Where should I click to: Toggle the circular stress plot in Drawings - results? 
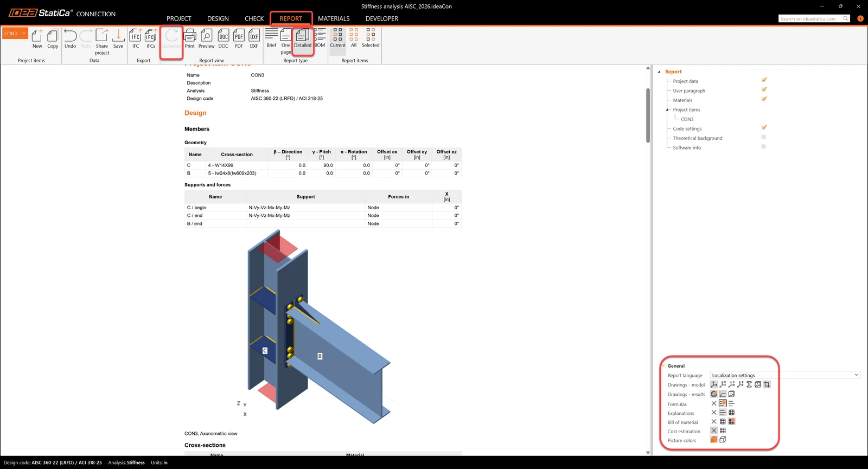pos(714,394)
